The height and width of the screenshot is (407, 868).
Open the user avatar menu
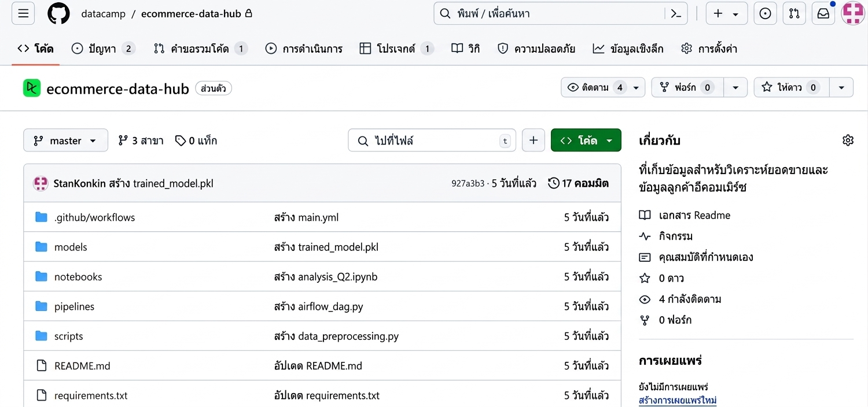tap(853, 13)
